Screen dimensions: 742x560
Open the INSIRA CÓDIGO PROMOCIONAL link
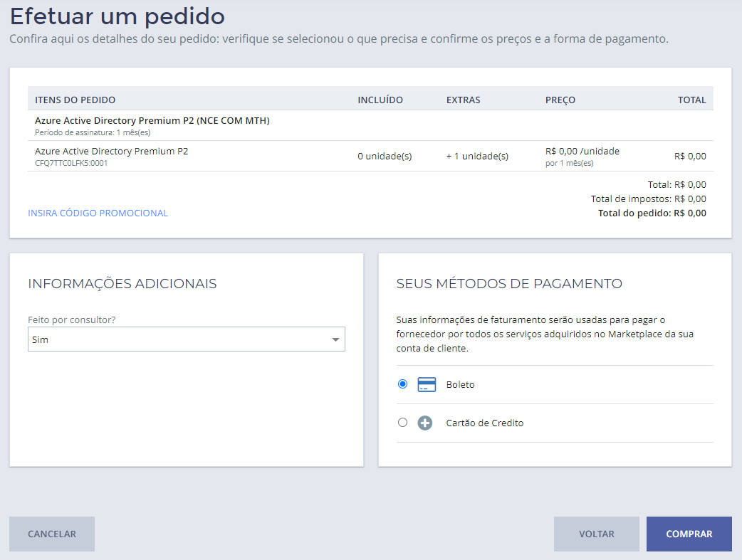[98, 213]
